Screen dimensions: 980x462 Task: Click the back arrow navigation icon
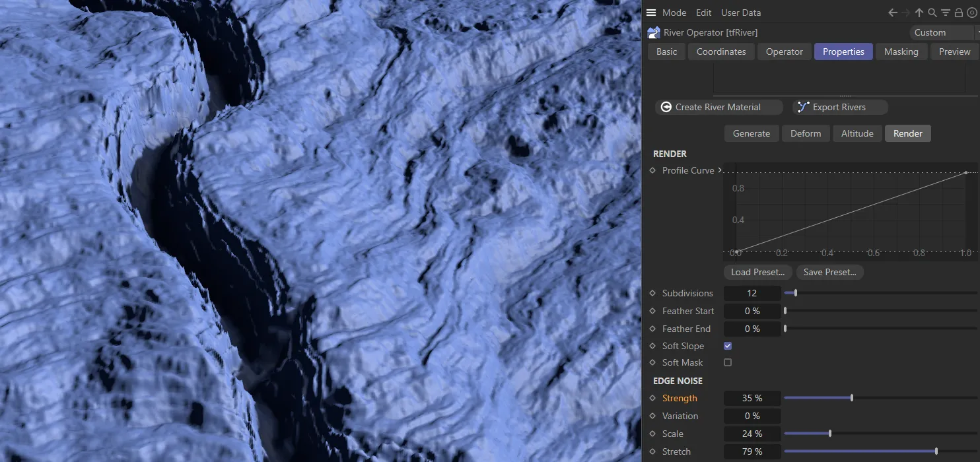tap(893, 13)
